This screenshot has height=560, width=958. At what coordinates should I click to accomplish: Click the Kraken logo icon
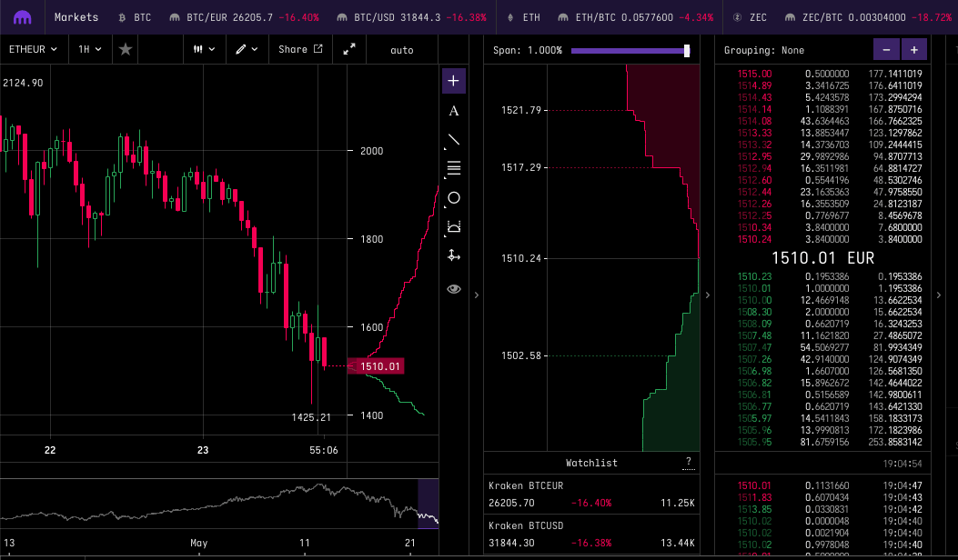(22, 17)
